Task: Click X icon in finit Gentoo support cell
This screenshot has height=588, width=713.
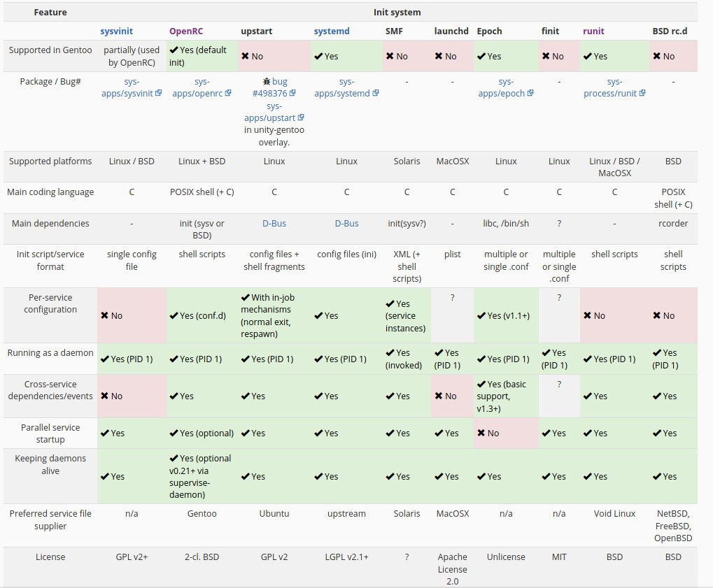Action: coord(546,56)
